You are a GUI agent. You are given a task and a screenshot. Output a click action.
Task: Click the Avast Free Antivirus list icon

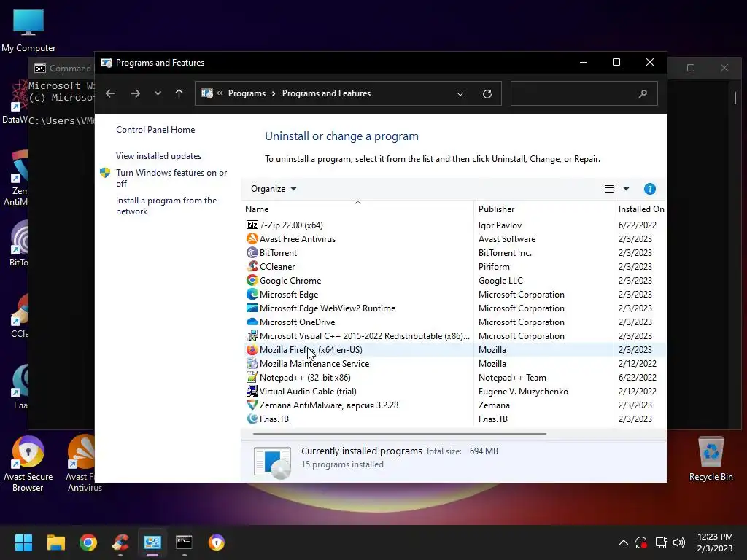tap(252, 238)
